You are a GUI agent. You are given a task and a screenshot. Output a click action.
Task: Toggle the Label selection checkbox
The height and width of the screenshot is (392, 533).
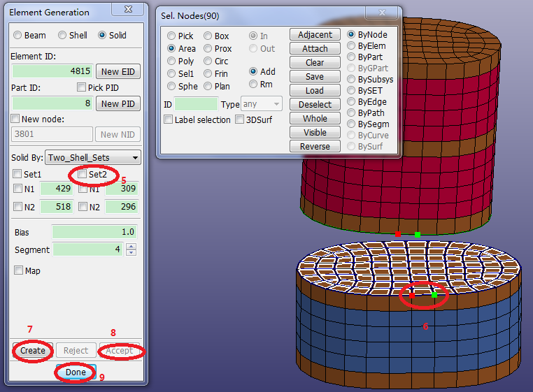[169, 120]
